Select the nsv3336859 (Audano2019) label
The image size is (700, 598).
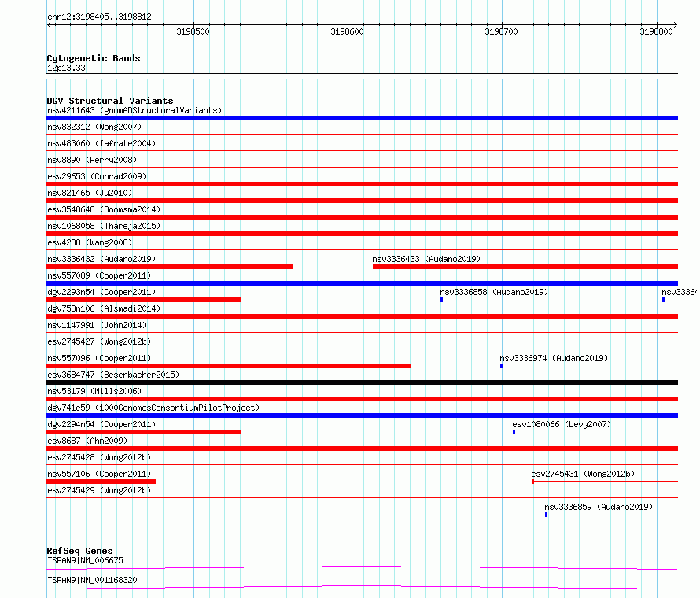599,507
